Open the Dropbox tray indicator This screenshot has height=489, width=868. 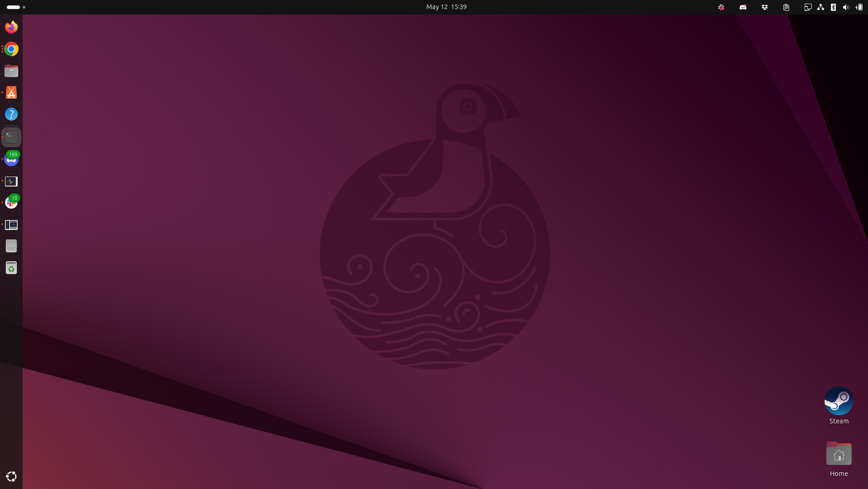click(765, 7)
